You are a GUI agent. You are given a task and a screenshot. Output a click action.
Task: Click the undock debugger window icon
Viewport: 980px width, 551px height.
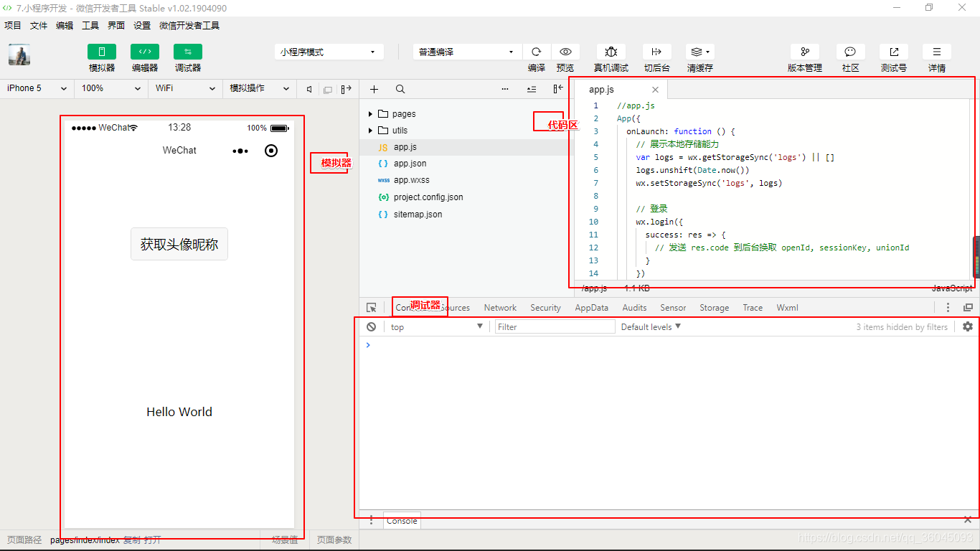(967, 308)
